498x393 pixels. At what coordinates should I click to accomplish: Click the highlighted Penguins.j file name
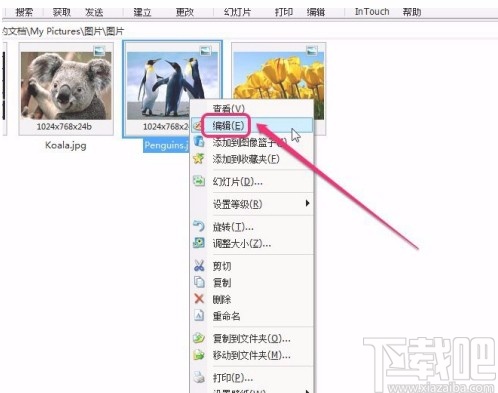[166, 146]
